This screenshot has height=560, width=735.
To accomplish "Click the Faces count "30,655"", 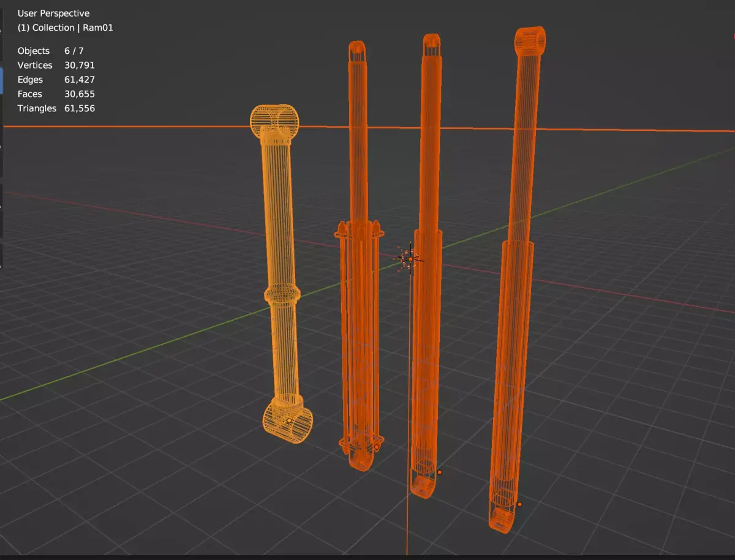I will [80, 94].
